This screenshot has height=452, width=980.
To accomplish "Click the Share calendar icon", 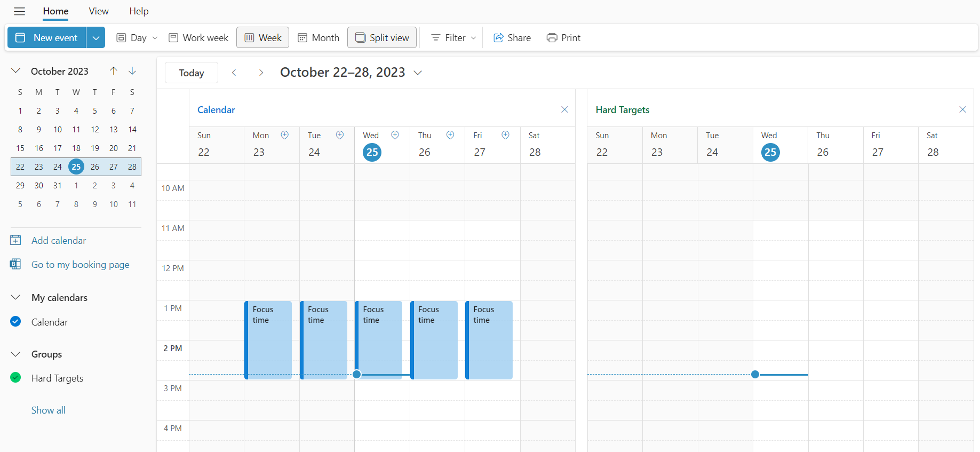I will [498, 38].
